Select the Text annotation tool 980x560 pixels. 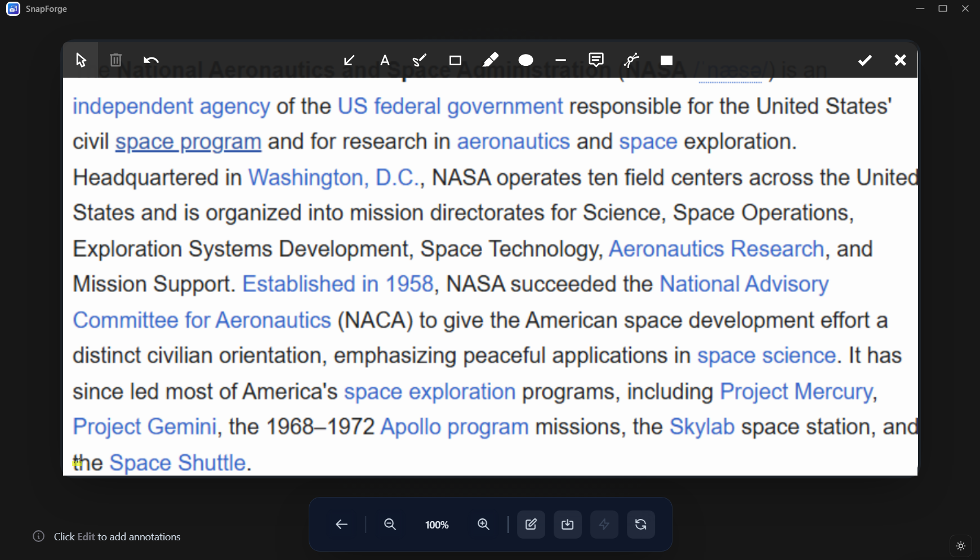tap(385, 60)
